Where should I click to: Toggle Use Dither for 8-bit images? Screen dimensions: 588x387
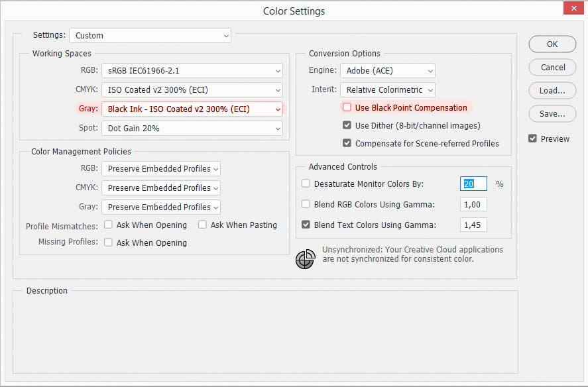coord(347,125)
